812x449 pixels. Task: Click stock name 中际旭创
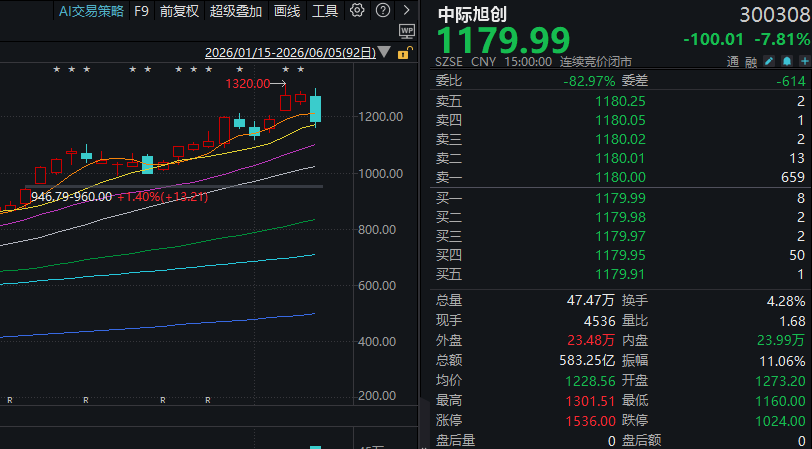click(x=472, y=14)
